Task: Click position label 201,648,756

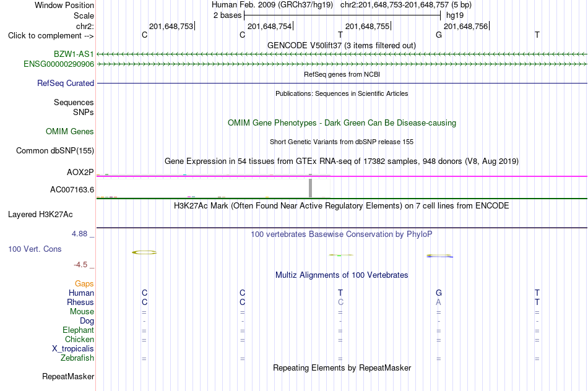Action: coord(465,26)
